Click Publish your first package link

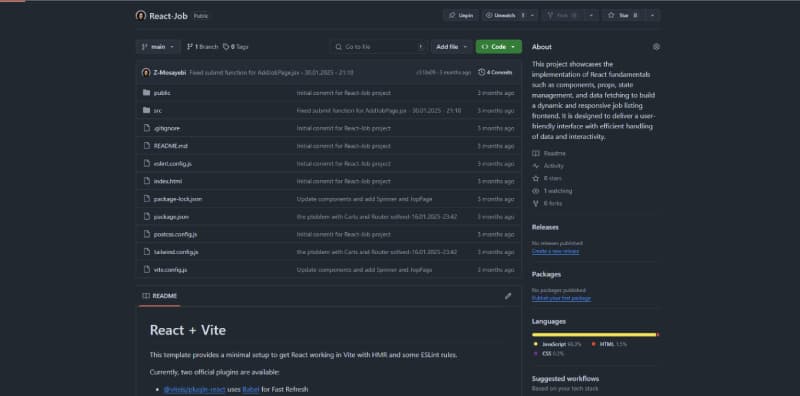click(561, 298)
